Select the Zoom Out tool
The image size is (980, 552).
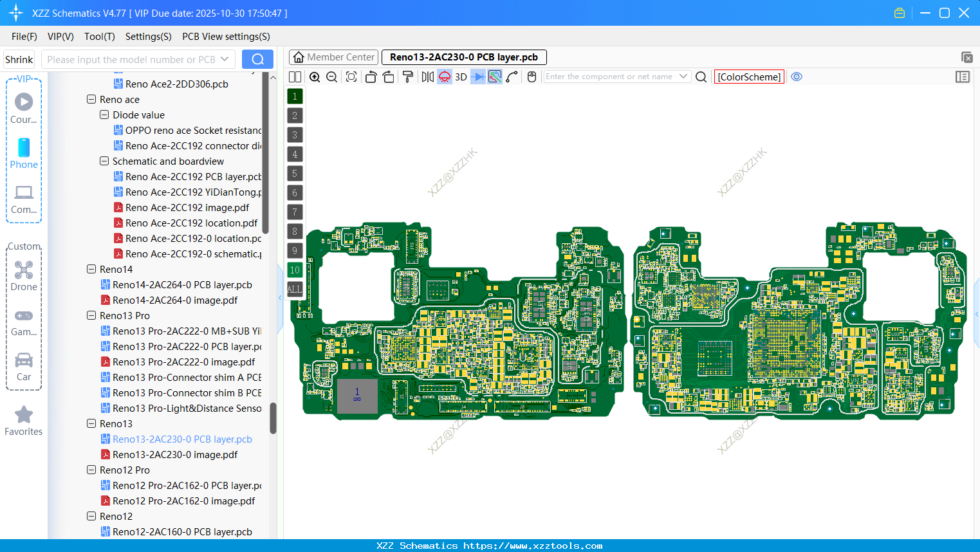[x=331, y=77]
